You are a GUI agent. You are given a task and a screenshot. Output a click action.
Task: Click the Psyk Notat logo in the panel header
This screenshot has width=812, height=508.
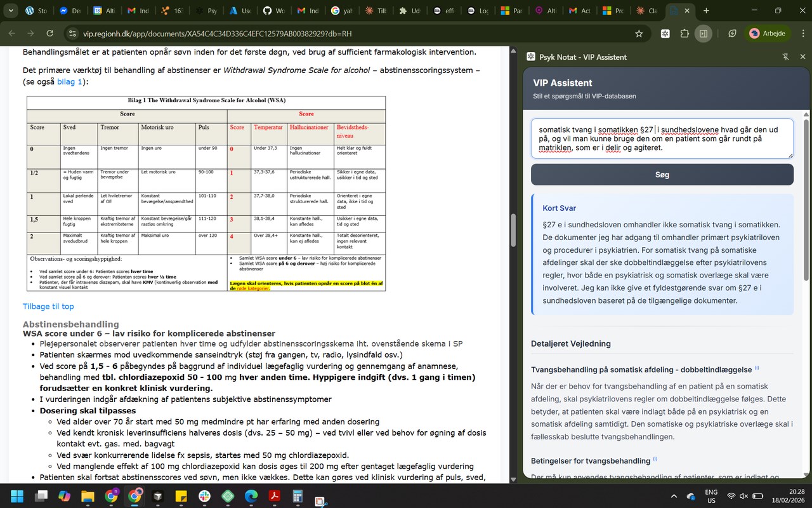point(530,57)
